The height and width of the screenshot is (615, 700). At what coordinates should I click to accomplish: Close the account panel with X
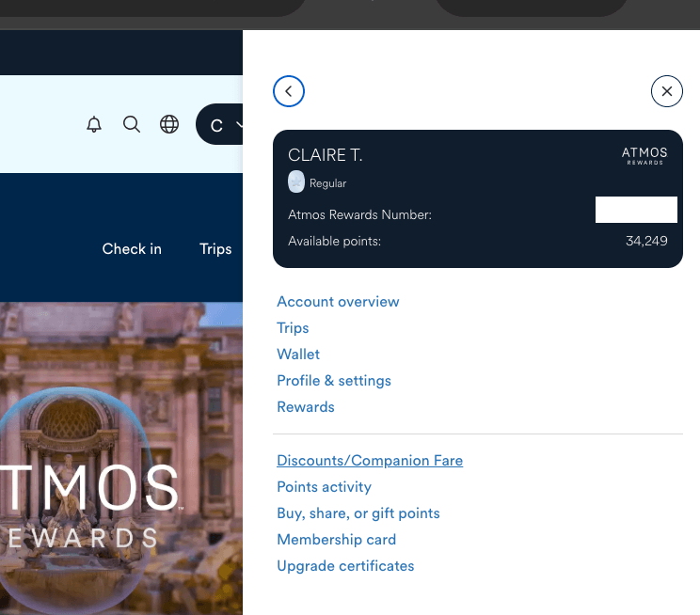tap(666, 91)
